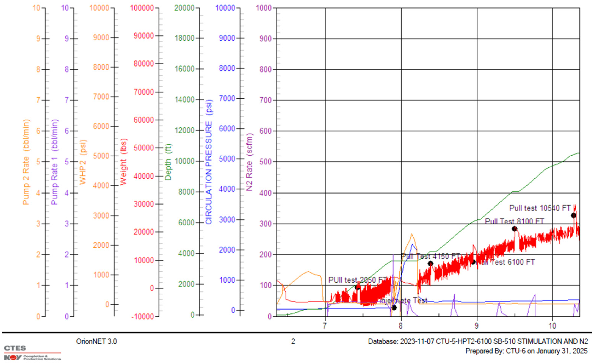Click the Pump 2 Rate axis label
The image size is (594, 364).
(x=26, y=162)
